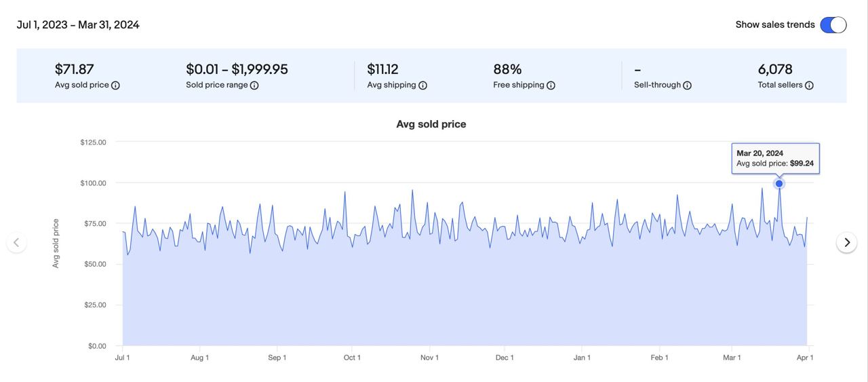The image size is (868, 382).
Task: Click the Show sales trends label
Action: pos(775,24)
